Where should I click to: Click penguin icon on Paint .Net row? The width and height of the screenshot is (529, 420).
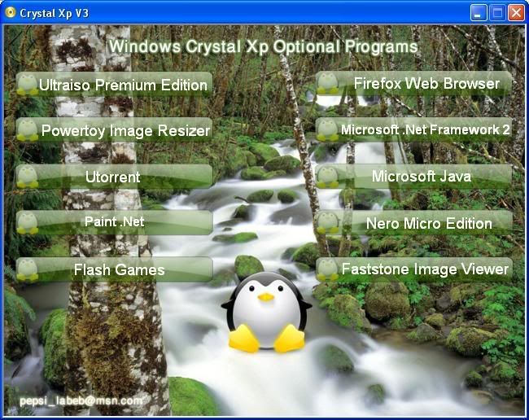[28, 223]
